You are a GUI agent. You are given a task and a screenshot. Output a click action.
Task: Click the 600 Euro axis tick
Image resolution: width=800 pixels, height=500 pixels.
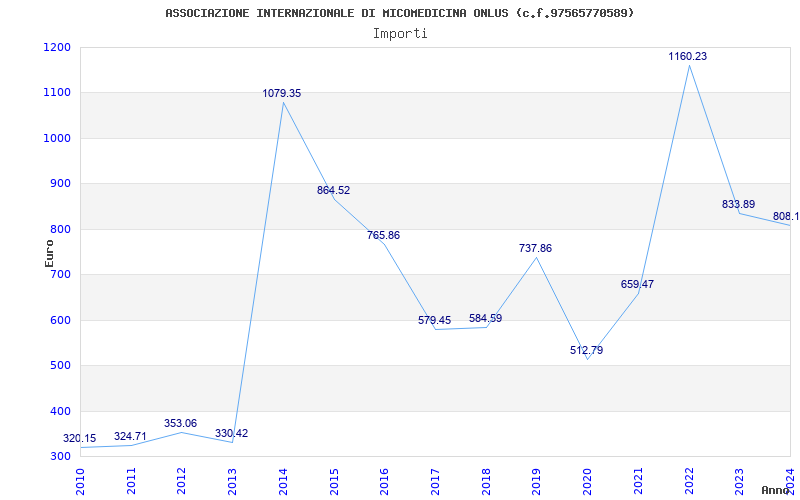62,320
